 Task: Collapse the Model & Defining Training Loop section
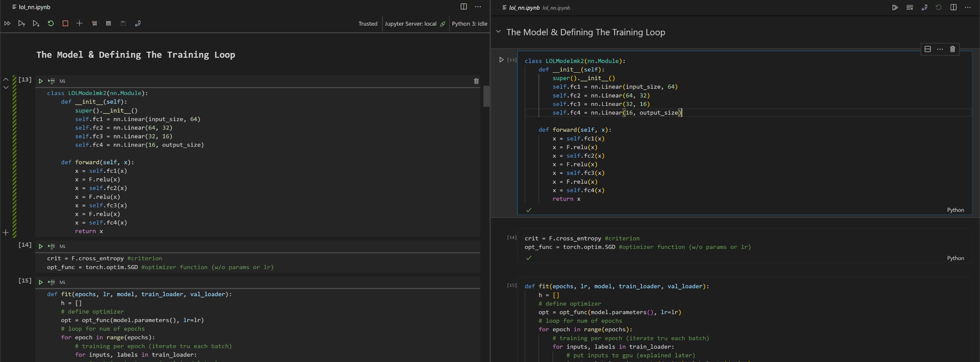[498, 32]
